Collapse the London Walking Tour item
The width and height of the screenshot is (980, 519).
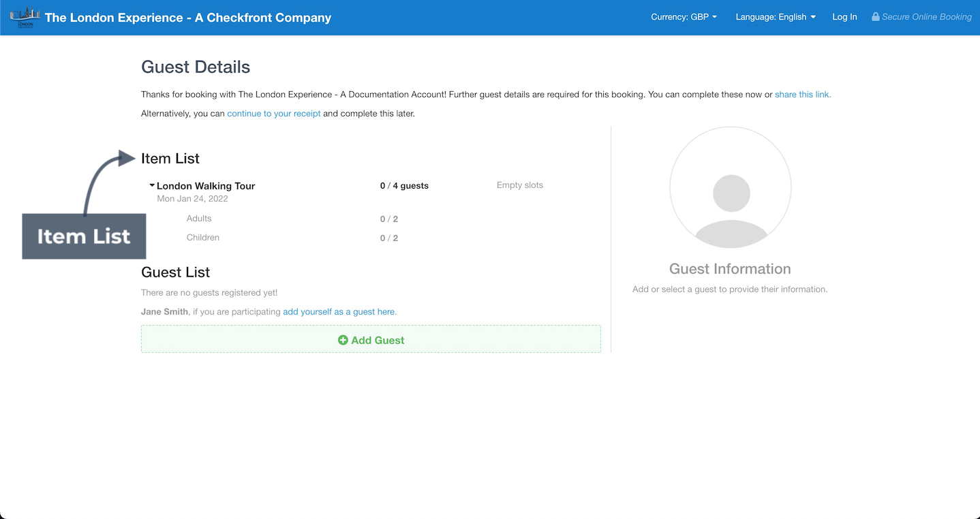pyautogui.click(x=153, y=185)
